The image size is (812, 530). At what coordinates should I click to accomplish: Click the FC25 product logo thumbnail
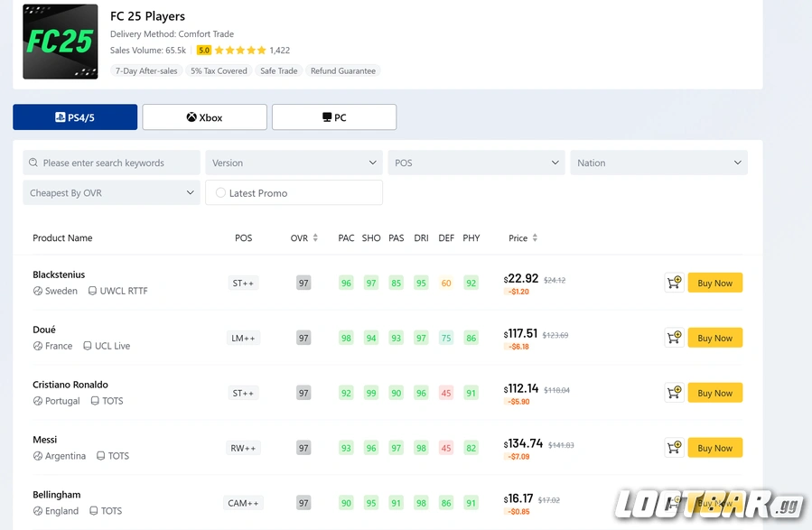[x=61, y=42]
